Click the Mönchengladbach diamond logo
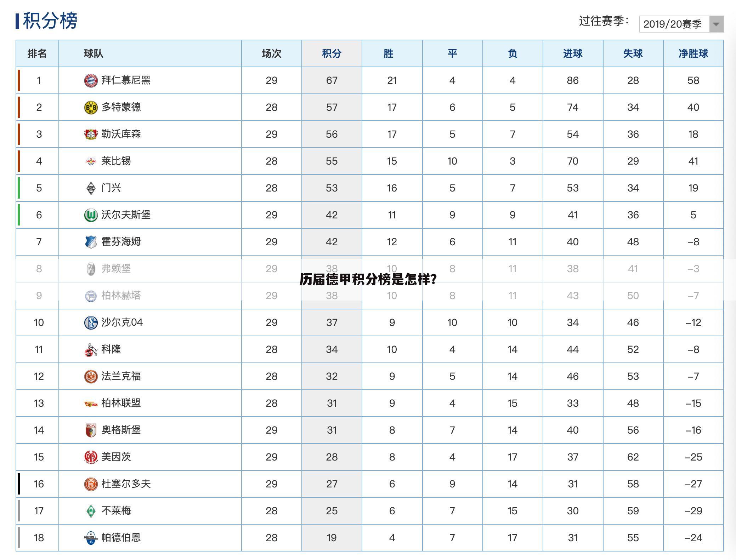This screenshot has width=736, height=560. (x=91, y=188)
